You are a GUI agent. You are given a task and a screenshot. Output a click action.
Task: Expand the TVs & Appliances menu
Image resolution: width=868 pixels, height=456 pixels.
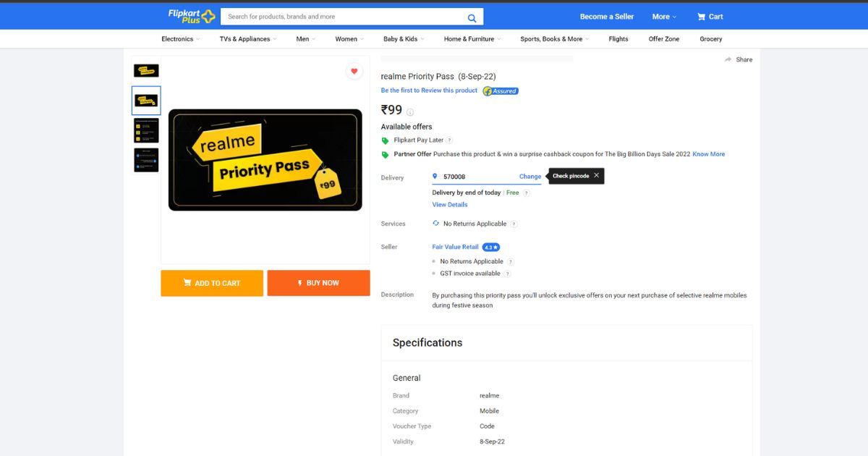tap(248, 39)
